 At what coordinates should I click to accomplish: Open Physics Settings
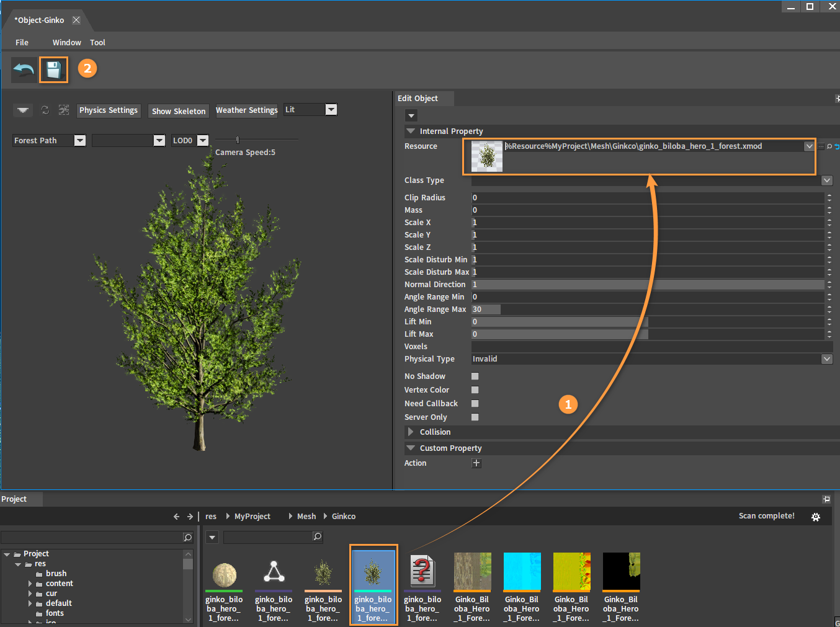[109, 110]
